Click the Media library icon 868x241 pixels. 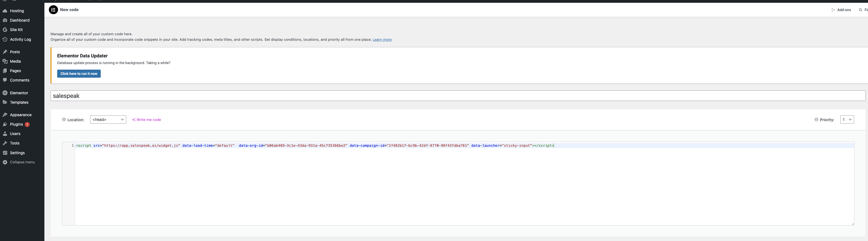5,61
